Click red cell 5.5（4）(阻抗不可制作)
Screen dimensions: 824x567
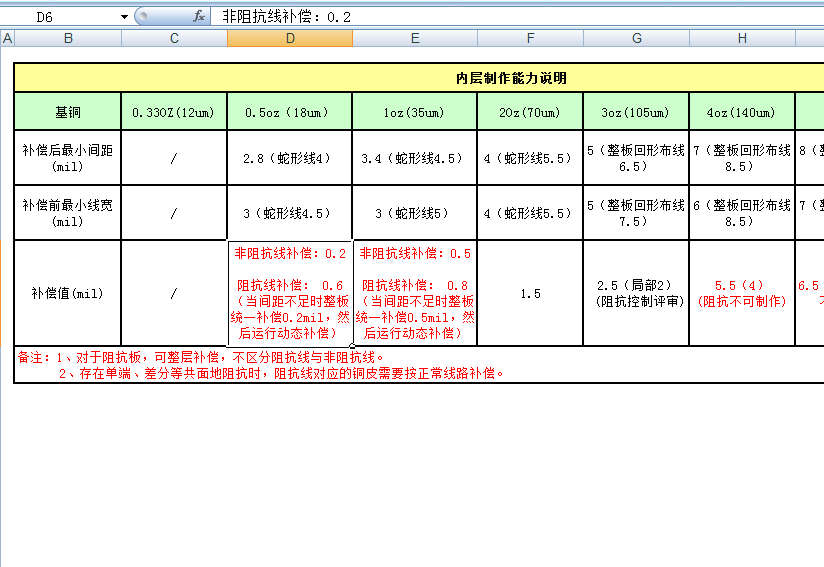click(x=742, y=293)
